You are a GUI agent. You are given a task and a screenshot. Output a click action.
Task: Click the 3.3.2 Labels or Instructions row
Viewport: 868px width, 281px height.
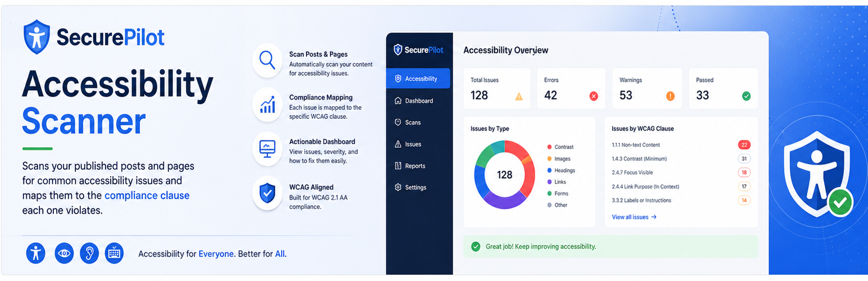click(681, 201)
